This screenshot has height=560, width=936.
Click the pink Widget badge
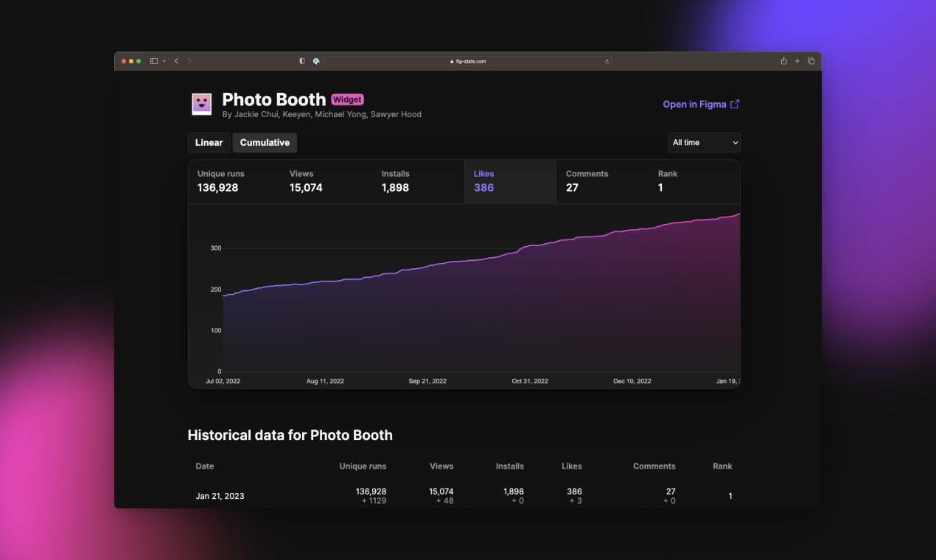point(347,99)
